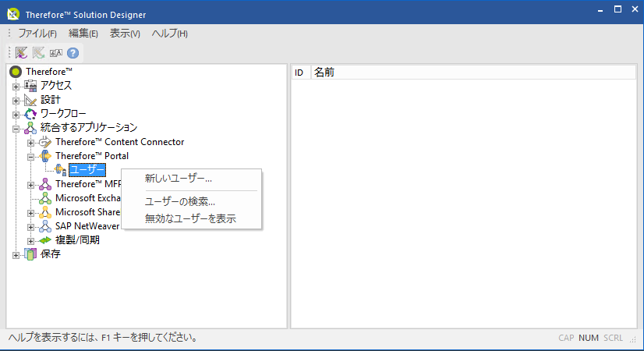Click the NUM status bar indicator
This screenshot has height=351, width=644.
click(589, 338)
